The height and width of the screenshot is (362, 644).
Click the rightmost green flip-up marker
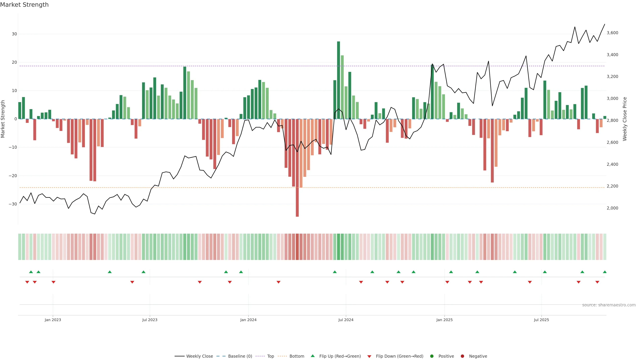tap(604, 272)
